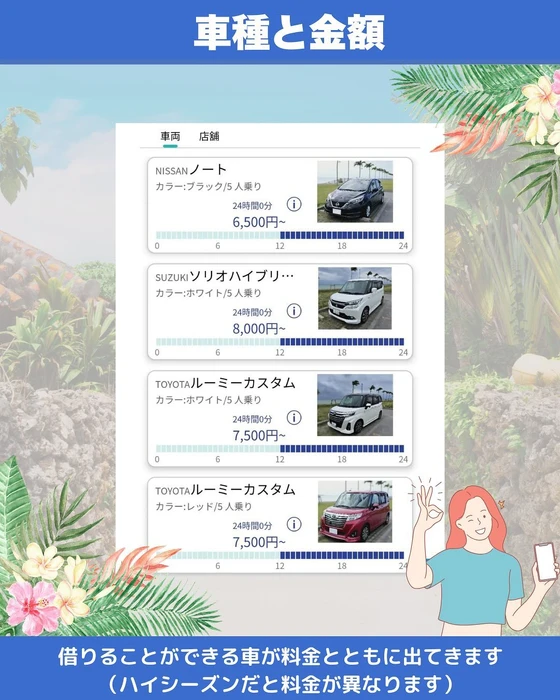This screenshot has width=560, height=700.
Task: View the red TOYOTA ルーミー photo
Action: tap(355, 512)
